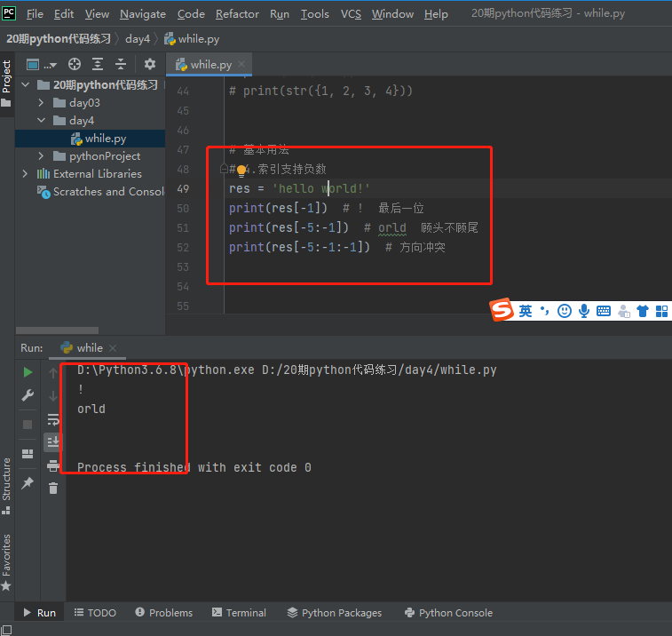The width and height of the screenshot is (672, 636).
Task: Click the Sogou input method S logo
Action: [x=502, y=310]
